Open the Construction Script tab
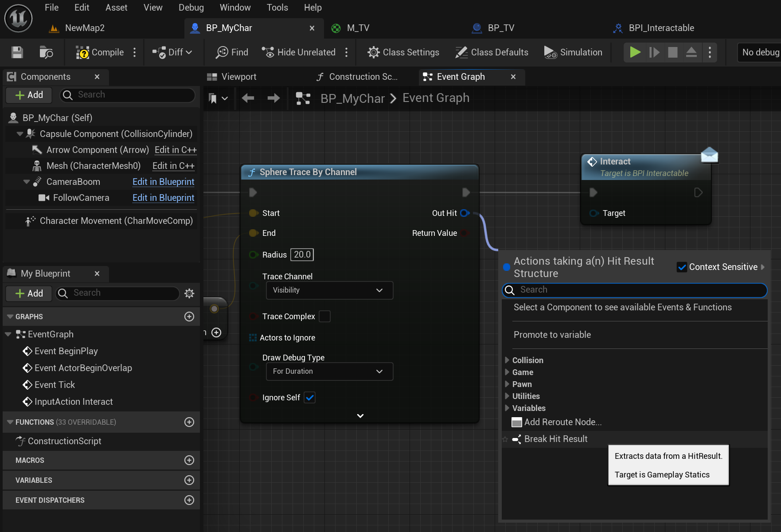This screenshot has width=781, height=532. pyautogui.click(x=357, y=77)
